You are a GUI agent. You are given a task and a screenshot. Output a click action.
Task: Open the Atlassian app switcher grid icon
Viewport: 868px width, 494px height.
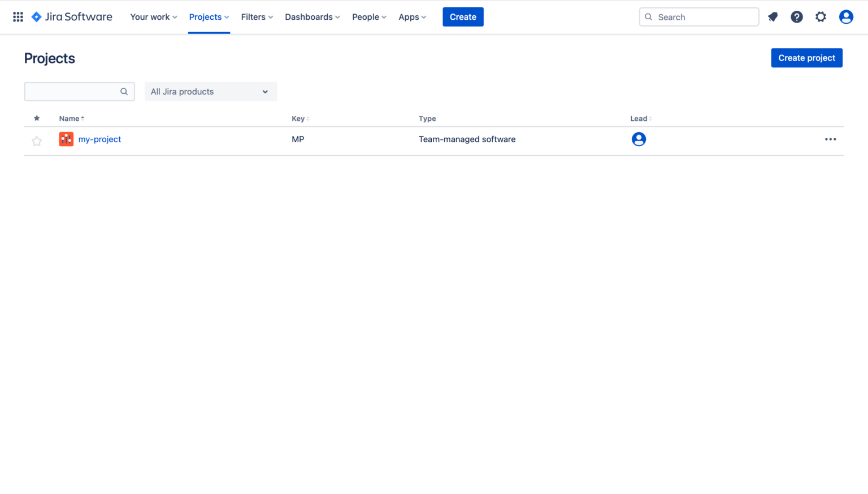point(18,16)
